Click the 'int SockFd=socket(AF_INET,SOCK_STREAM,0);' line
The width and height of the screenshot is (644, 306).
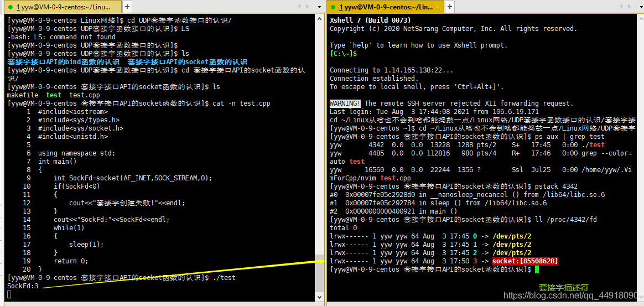pos(133,178)
